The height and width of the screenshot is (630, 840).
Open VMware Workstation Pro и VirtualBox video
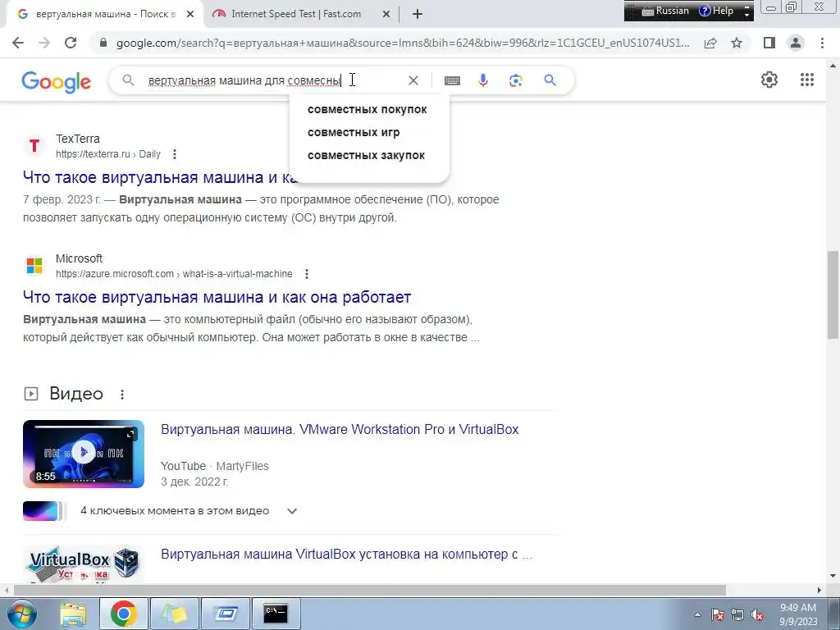pos(340,430)
